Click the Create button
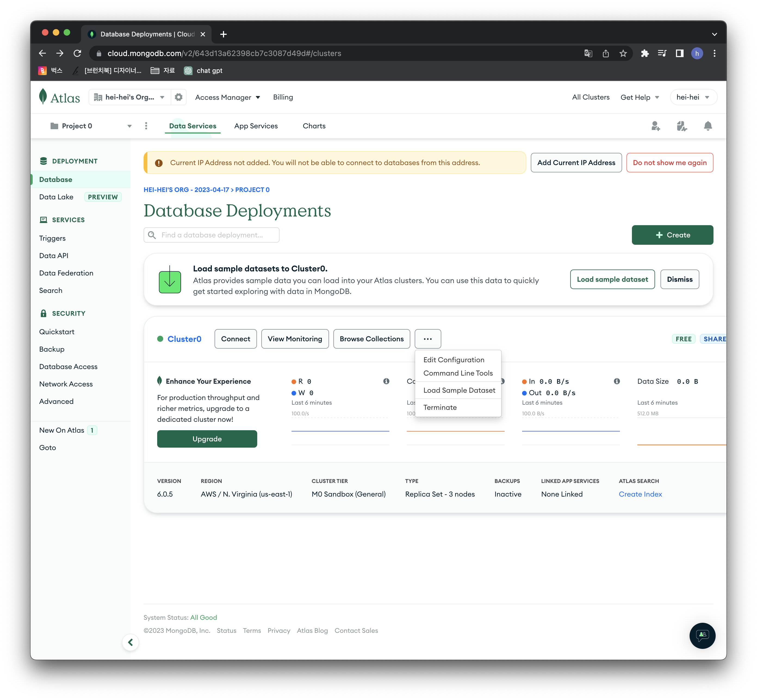757x700 pixels. 672,235
